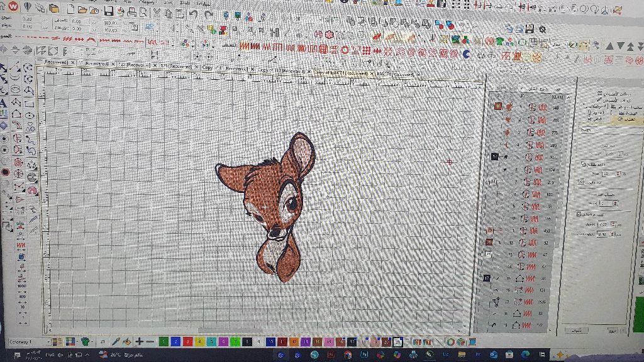Switch to the '175 [Recovered]' design tab
The image size is (644, 362).
pyautogui.click(x=177, y=65)
